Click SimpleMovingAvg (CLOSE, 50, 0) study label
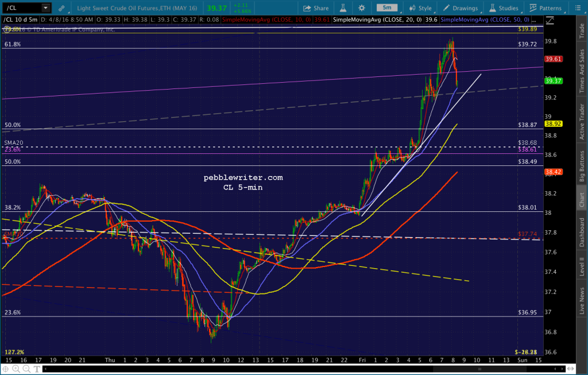 pos(485,20)
